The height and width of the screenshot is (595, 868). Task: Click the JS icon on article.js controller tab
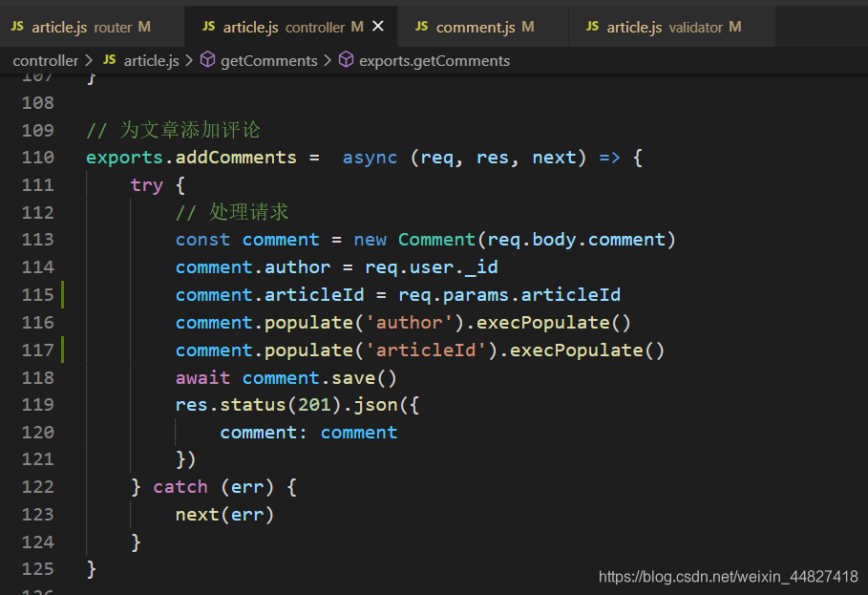tap(209, 26)
